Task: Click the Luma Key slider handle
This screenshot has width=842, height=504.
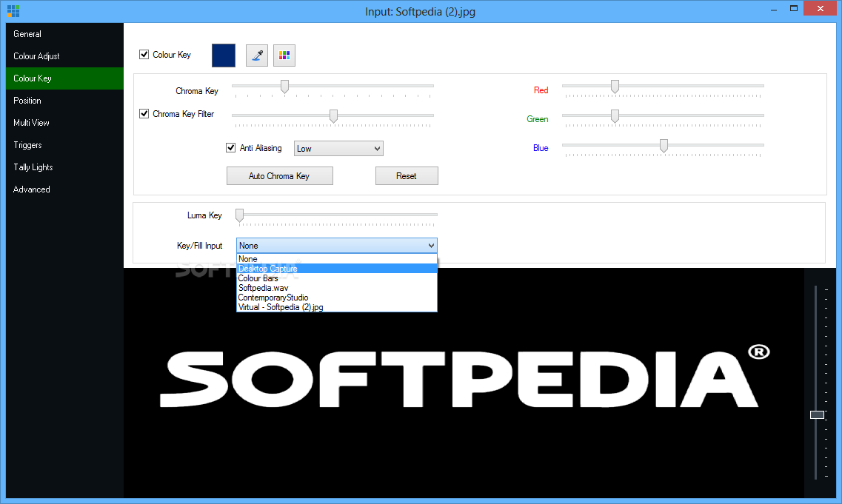Action: click(239, 215)
